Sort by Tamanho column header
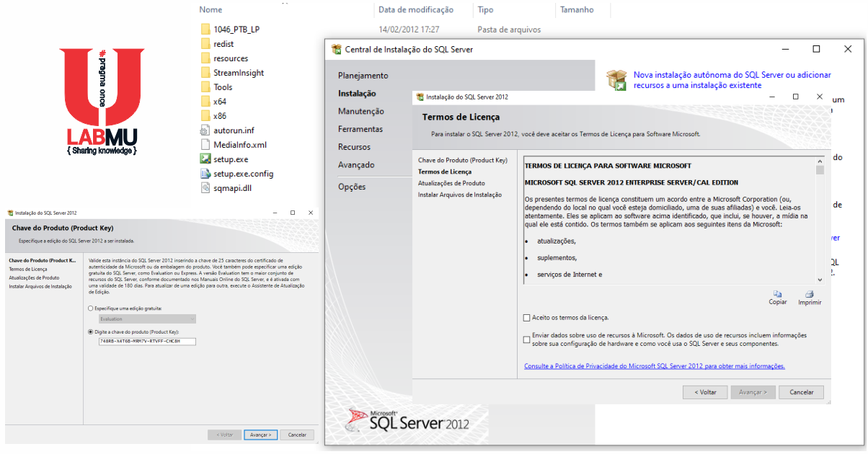This screenshot has width=868, height=454. pos(577,10)
